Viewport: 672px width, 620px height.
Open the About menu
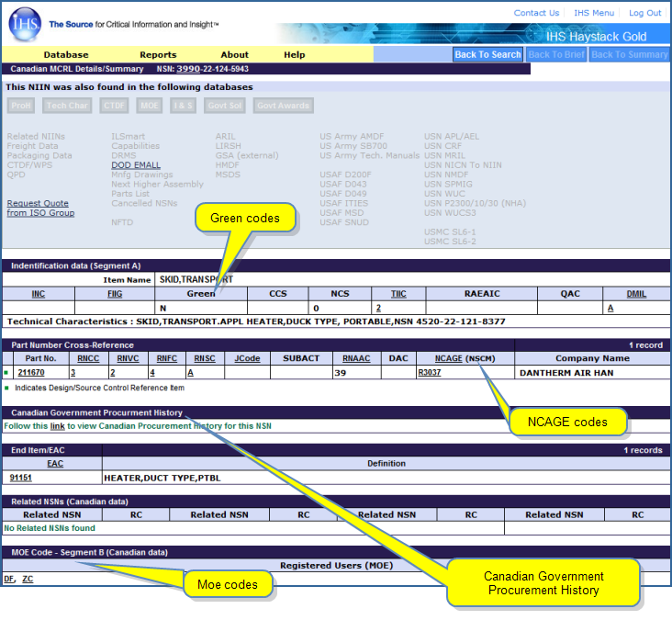(x=234, y=55)
